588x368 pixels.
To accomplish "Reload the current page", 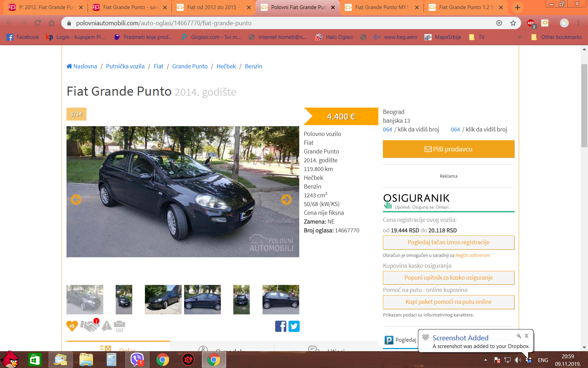I will click(x=38, y=23).
